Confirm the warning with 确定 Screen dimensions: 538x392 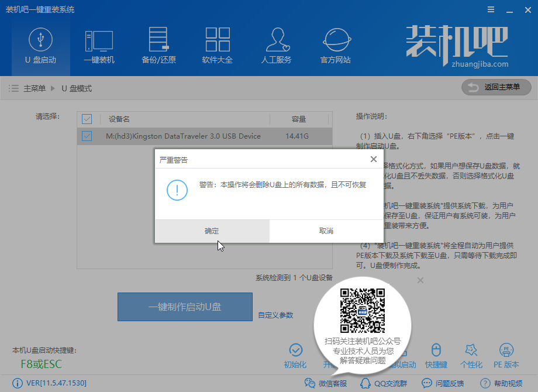pyautogui.click(x=212, y=231)
